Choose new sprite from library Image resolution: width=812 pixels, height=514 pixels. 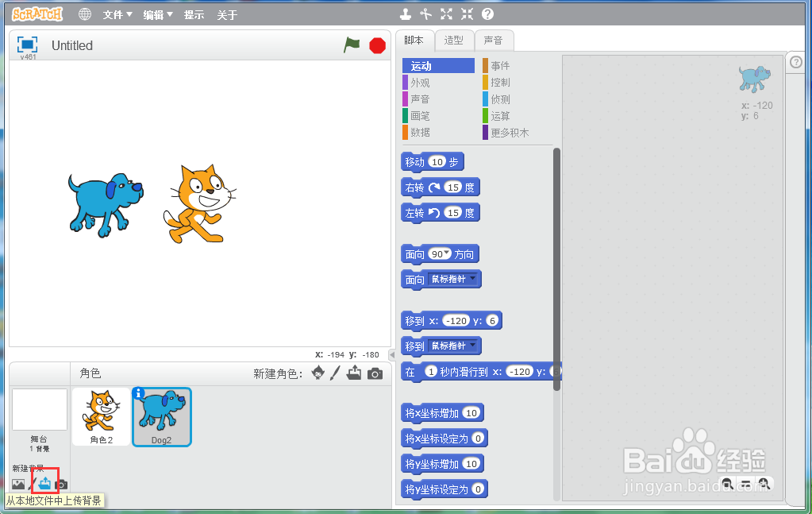pyautogui.click(x=318, y=372)
